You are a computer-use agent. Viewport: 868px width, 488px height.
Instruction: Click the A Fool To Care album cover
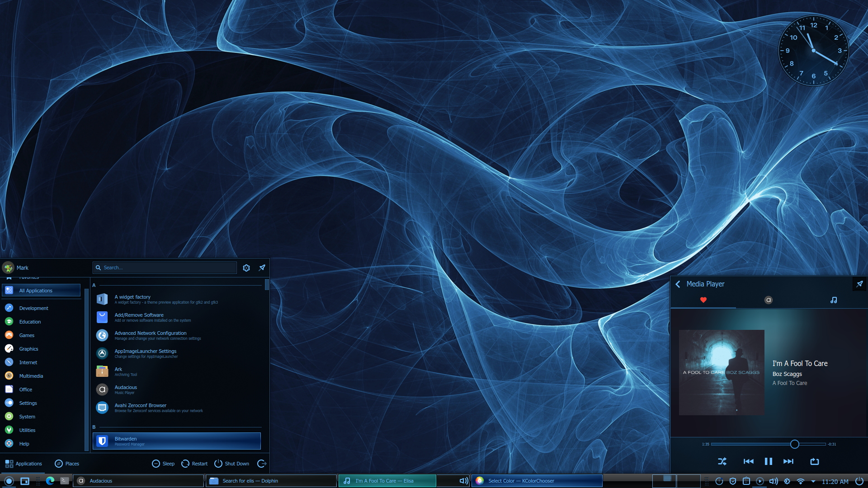[x=722, y=372]
